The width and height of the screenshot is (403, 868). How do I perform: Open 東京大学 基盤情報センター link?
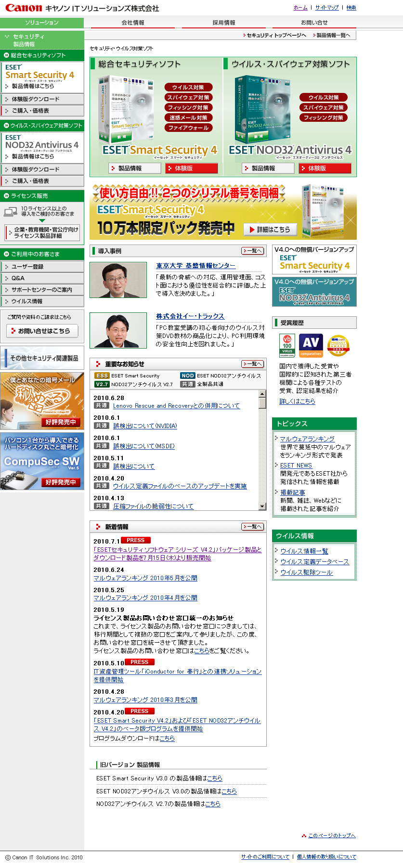pos(195,266)
